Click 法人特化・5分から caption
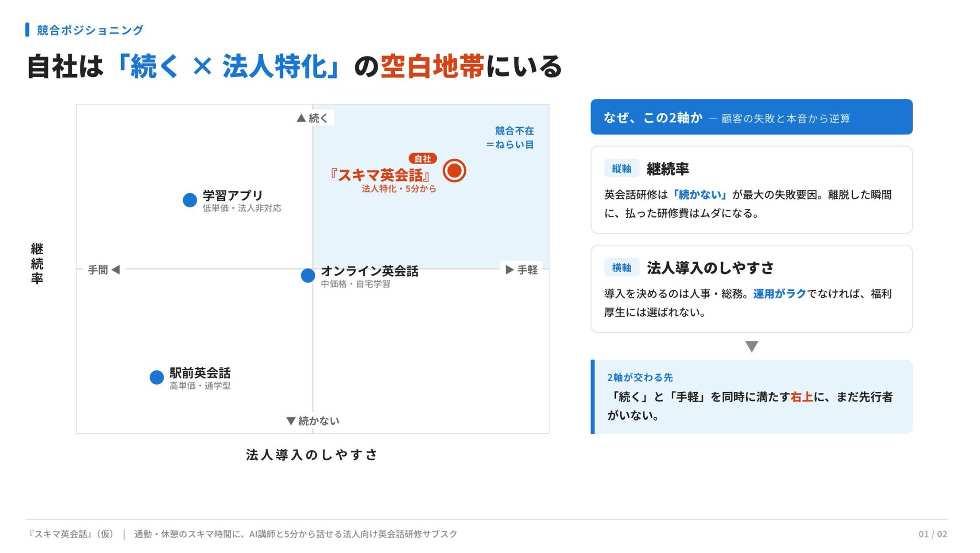The image size is (980, 553). [399, 188]
